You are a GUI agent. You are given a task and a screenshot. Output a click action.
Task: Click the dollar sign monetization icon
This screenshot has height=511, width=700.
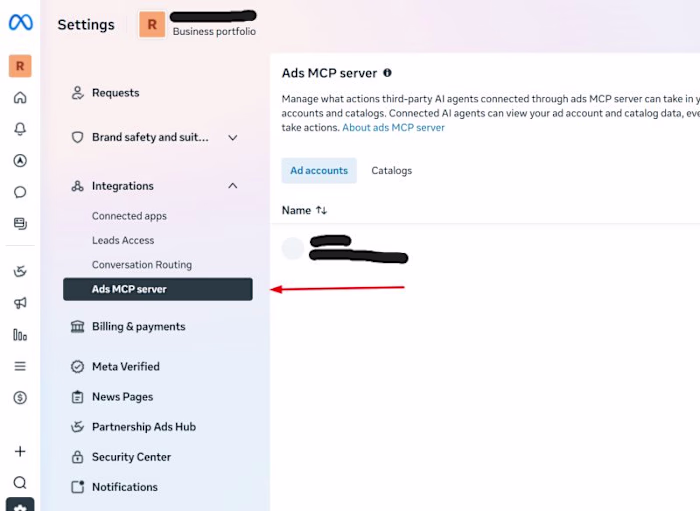20,398
